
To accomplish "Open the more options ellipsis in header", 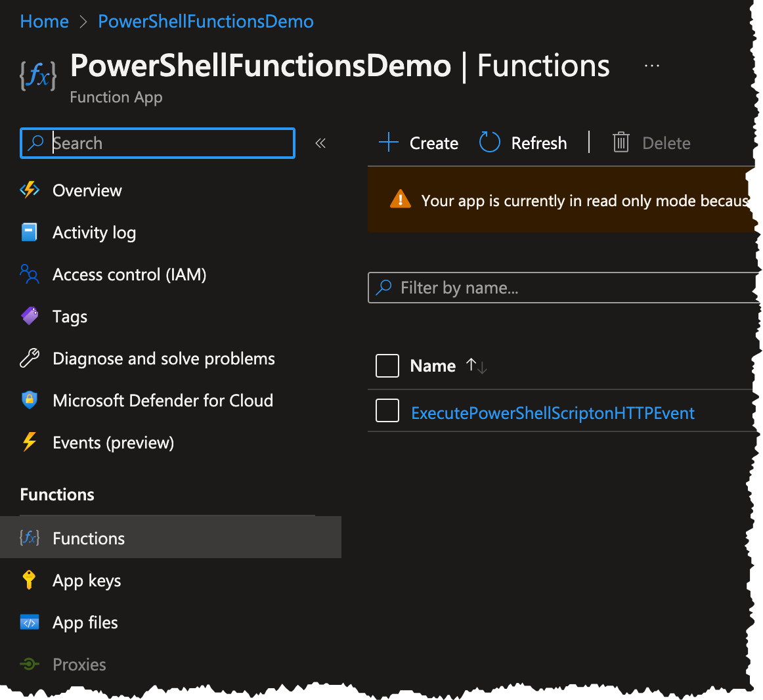I will click(651, 65).
